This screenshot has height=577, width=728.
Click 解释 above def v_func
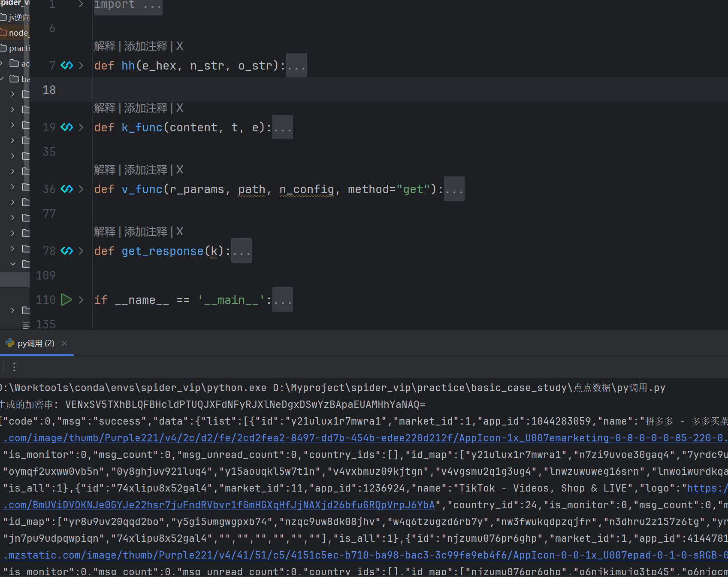click(105, 170)
